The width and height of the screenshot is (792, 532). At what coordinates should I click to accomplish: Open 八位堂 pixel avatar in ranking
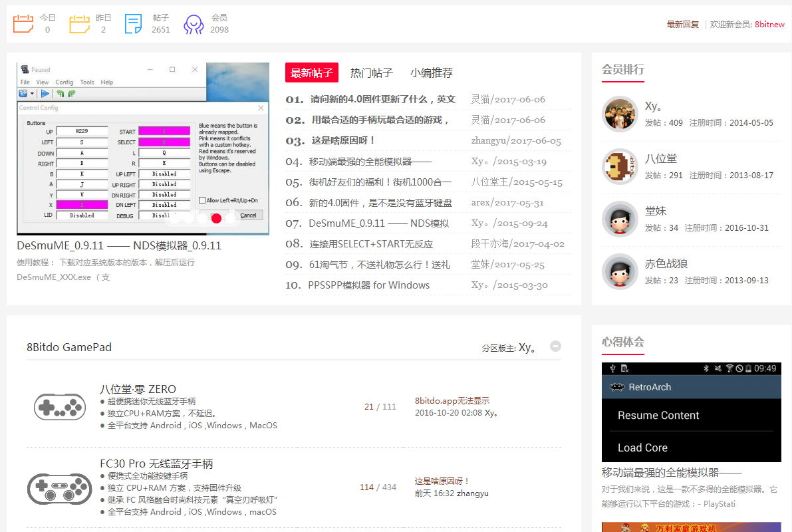point(620,166)
